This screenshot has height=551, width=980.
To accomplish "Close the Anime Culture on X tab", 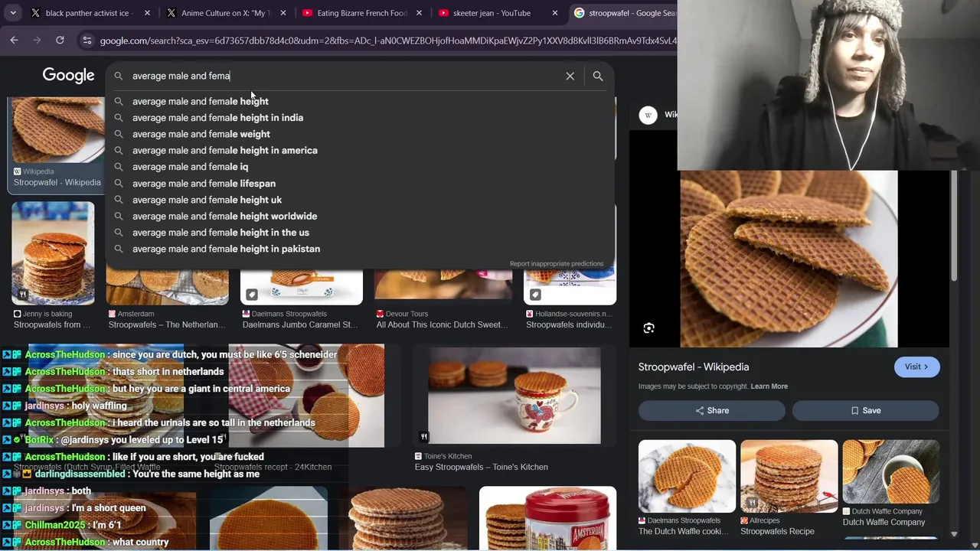I will (283, 13).
